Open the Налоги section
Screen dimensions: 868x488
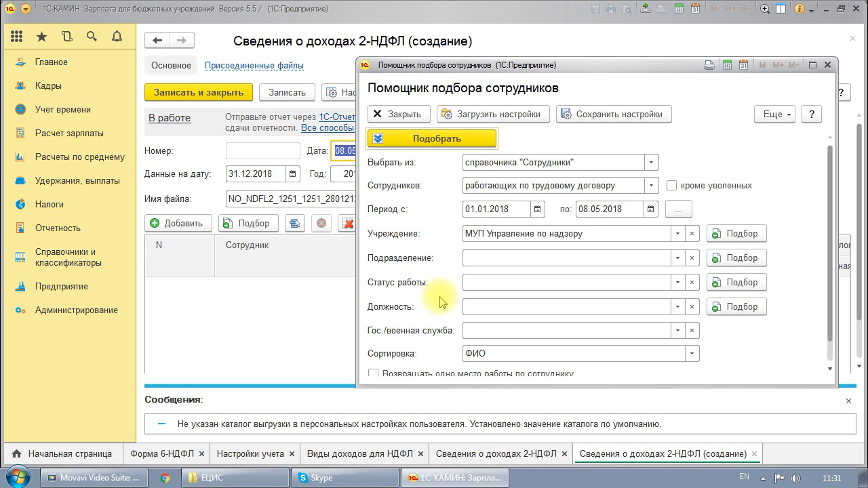(x=50, y=205)
